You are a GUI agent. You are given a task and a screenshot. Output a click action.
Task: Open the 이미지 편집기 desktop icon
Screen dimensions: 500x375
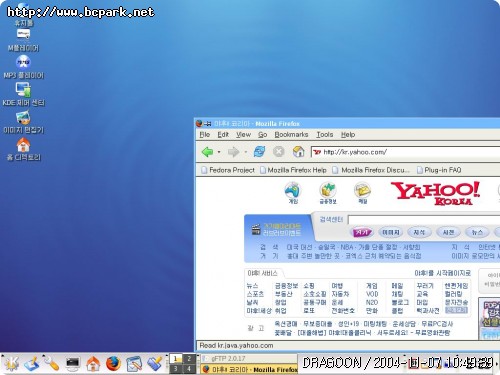click(x=23, y=122)
